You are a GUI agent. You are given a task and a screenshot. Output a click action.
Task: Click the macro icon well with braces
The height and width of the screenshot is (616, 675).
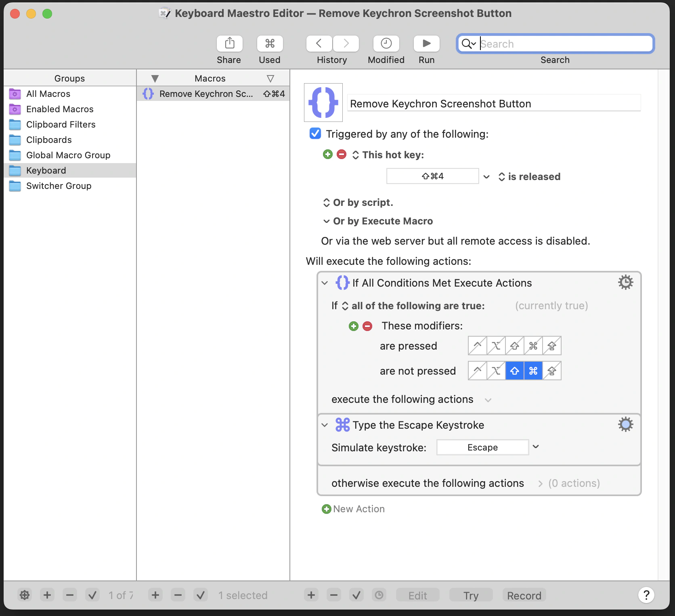tap(323, 103)
